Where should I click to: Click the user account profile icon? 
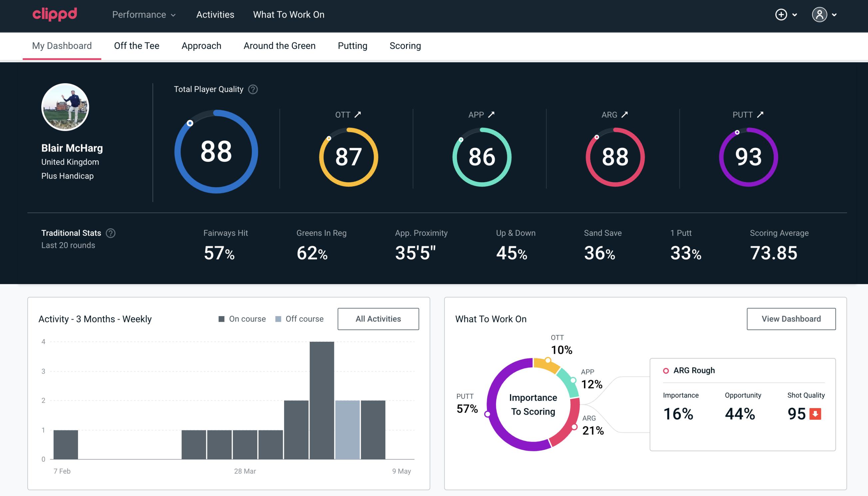coord(820,14)
